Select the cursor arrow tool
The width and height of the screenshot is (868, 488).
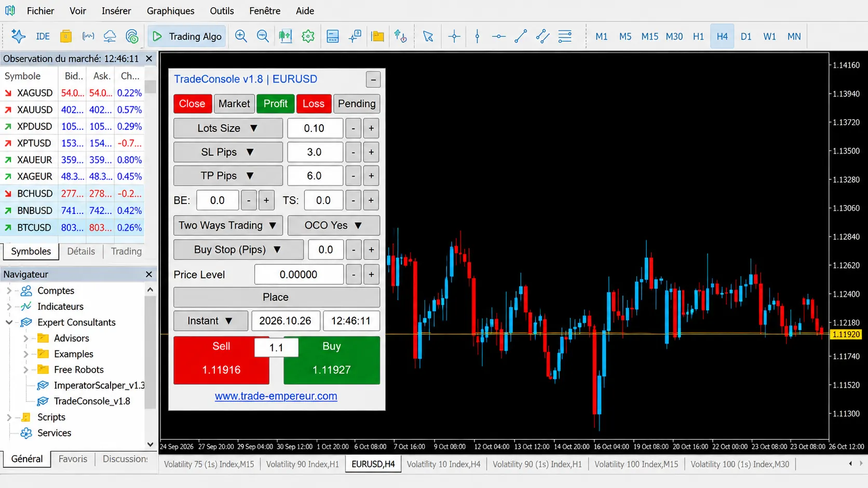click(x=428, y=36)
